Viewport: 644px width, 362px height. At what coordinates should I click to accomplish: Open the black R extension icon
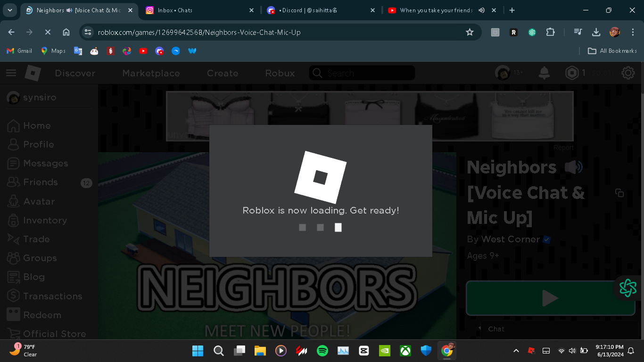[513, 32]
